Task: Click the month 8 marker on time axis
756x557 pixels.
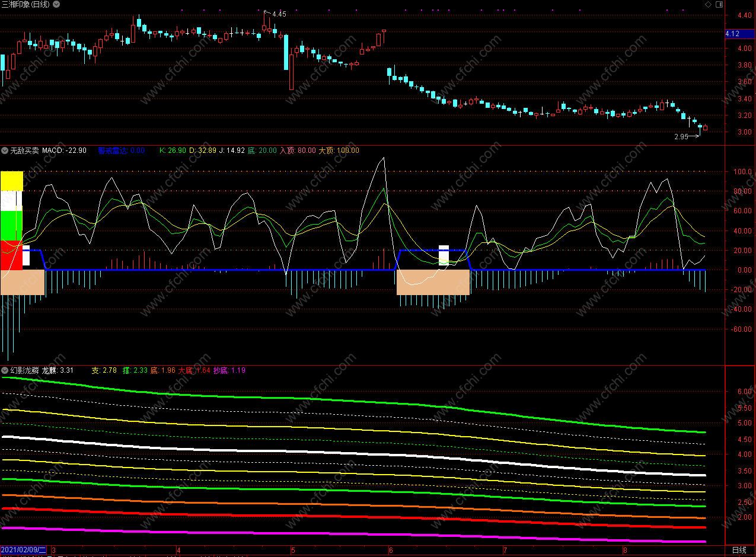Action: click(x=625, y=550)
